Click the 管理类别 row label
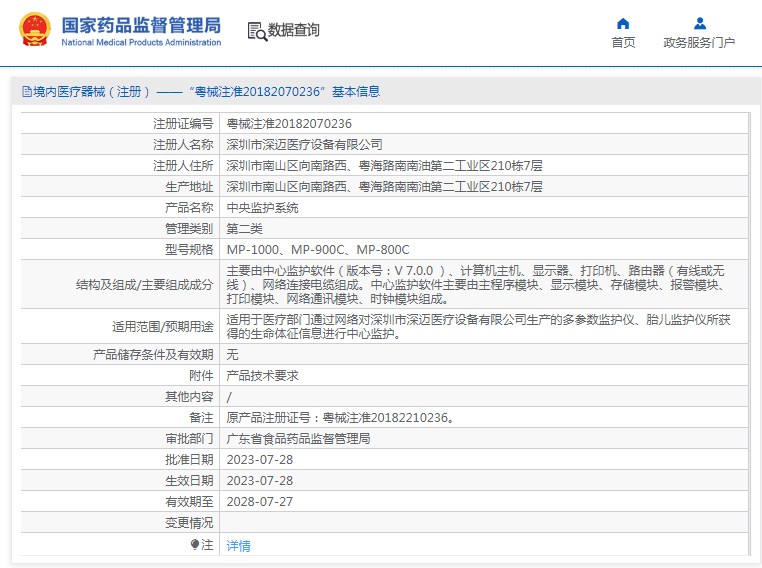This screenshot has height=568, width=762. coord(189,229)
